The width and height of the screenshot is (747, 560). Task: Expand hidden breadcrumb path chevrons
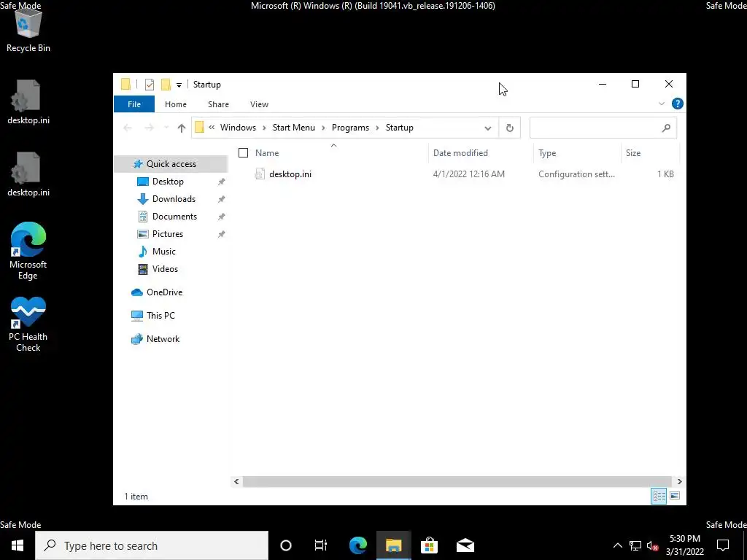tap(212, 127)
